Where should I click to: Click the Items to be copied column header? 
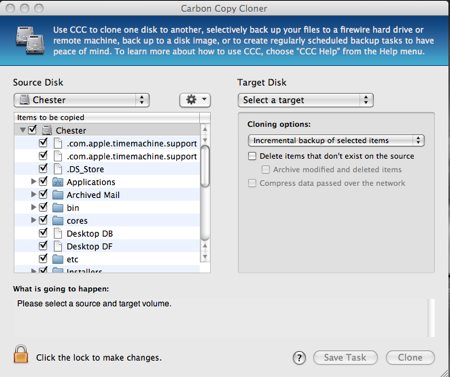point(107,117)
